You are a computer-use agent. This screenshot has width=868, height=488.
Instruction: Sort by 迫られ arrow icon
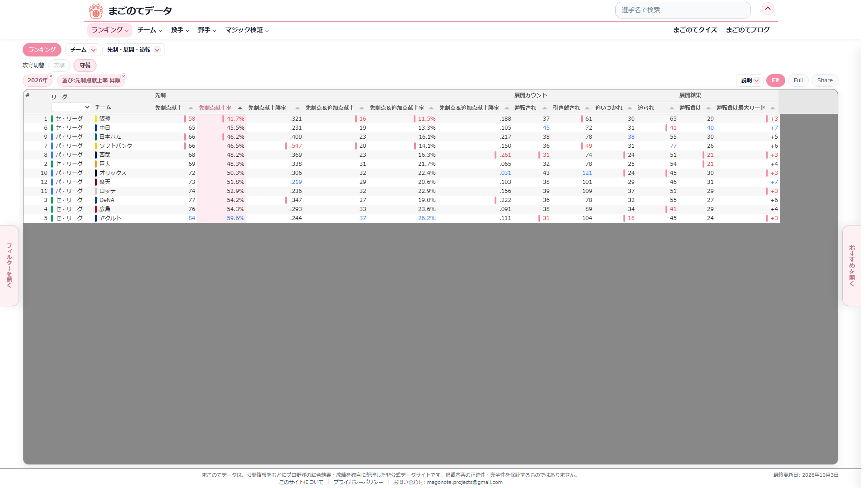pos(672,108)
